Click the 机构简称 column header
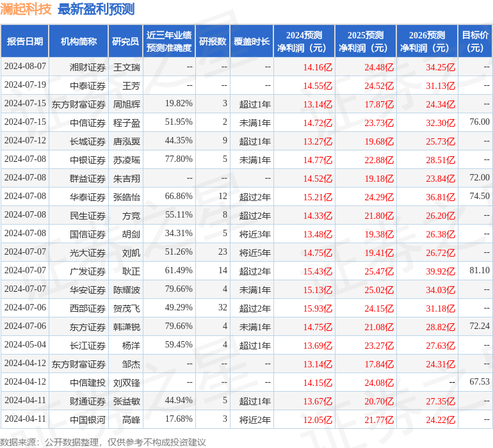Screen dimensions: 493x448 pos(79,41)
